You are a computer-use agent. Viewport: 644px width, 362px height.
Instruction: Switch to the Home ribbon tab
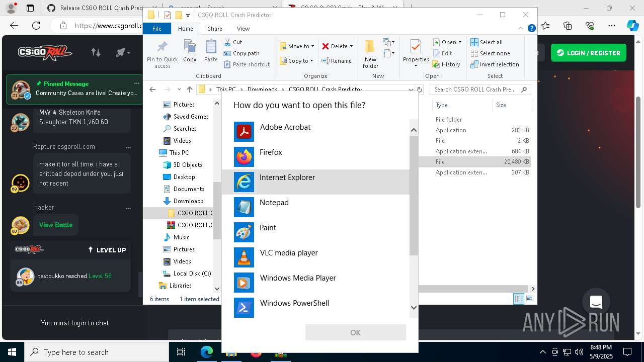tap(185, 29)
